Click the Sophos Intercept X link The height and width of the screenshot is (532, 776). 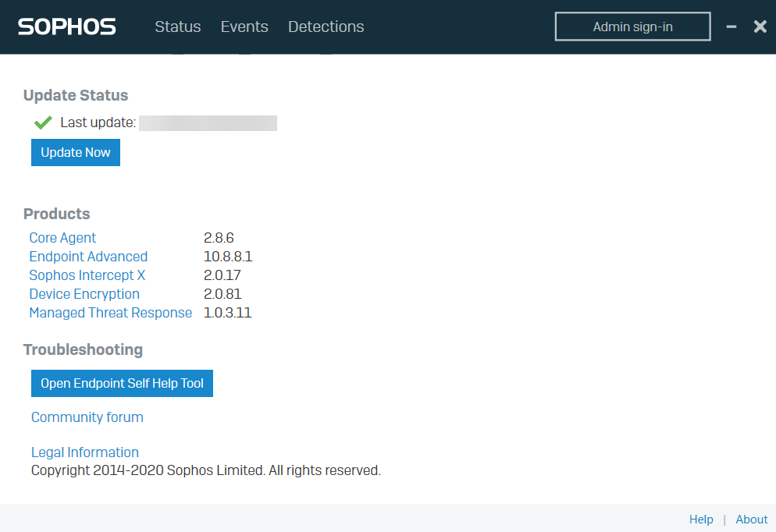tap(87, 275)
